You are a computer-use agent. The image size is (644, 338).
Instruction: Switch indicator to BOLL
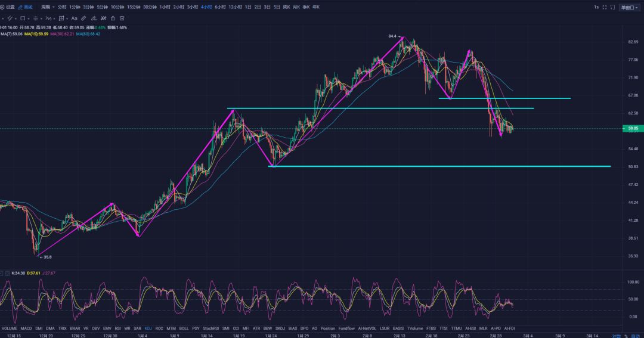coord(184,328)
